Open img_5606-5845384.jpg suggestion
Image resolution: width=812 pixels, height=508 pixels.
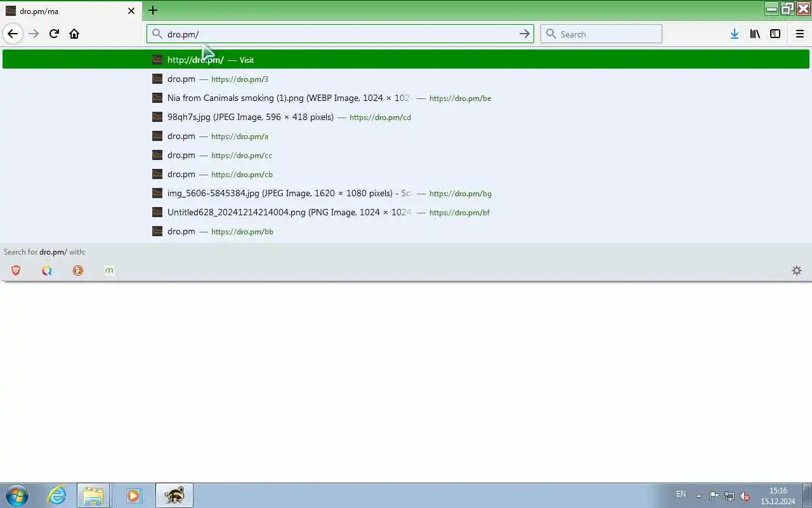coord(406,193)
